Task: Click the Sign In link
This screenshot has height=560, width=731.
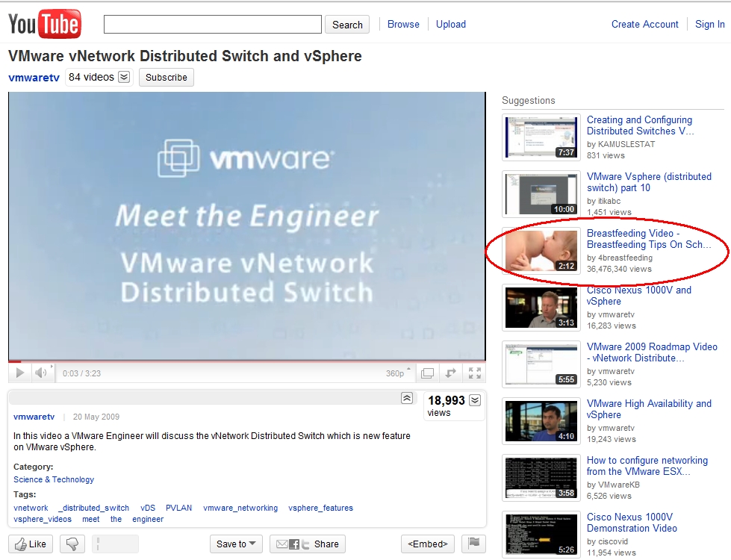Action: point(709,24)
